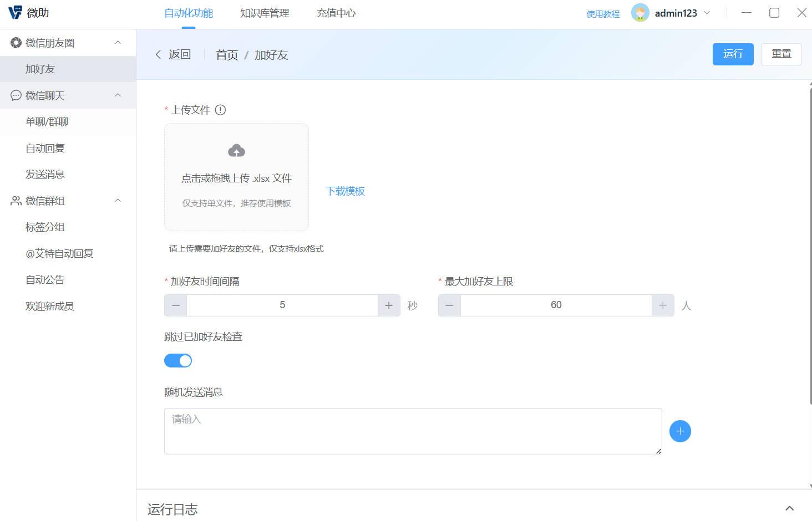This screenshot has width=812, height=521.
Task: Open the info tooltip beside 上传文件
Action: coord(220,110)
